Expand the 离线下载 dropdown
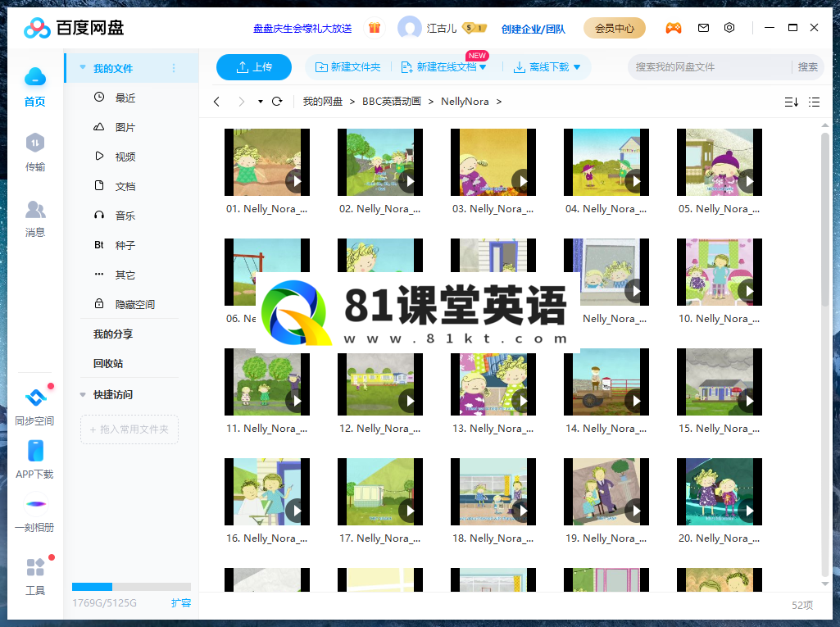The width and height of the screenshot is (840, 627). click(577, 67)
